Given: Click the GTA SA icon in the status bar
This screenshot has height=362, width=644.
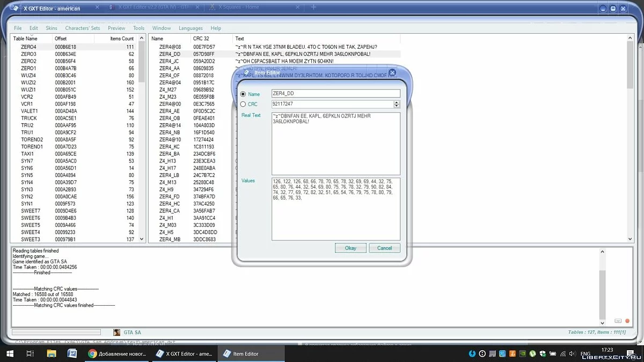Looking at the screenshot, I should [x=116, y=332].
